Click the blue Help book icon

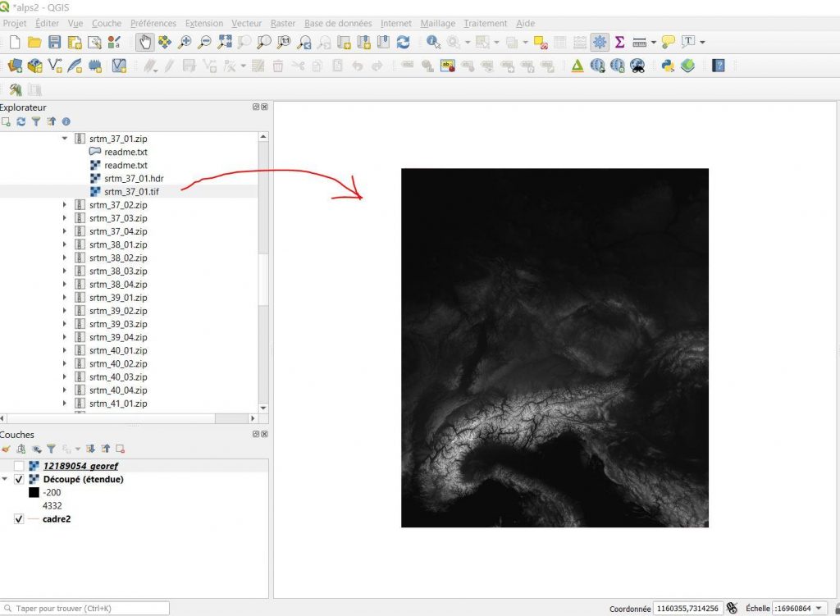[719, 66]
